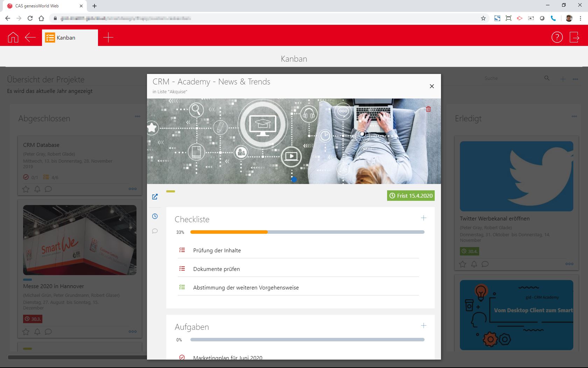Star the Messe 2020 in Hannover card

click(x=26, y=332)
